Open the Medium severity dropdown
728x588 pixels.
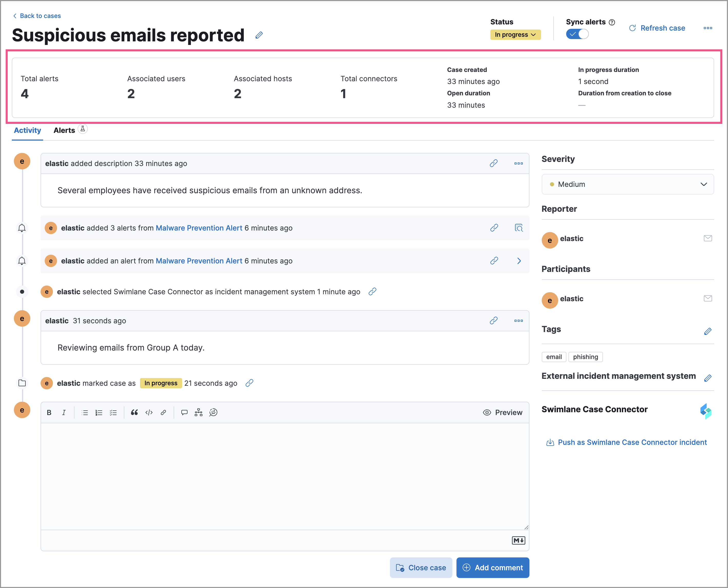(628, 184)
